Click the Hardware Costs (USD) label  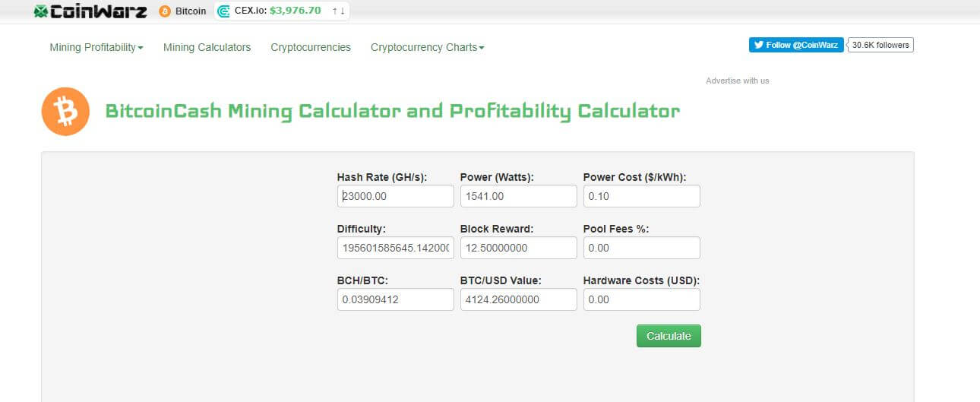tap(641, 280)
